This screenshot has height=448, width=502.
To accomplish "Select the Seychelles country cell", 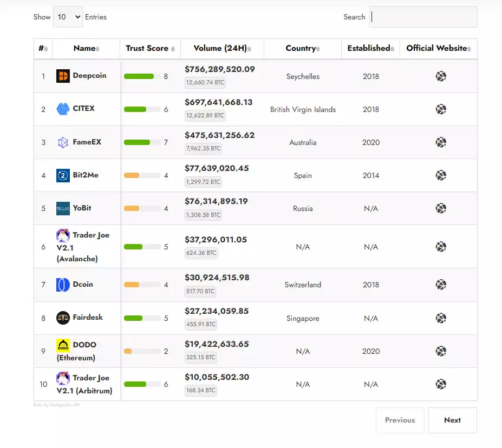I will (x=303, y=76).
